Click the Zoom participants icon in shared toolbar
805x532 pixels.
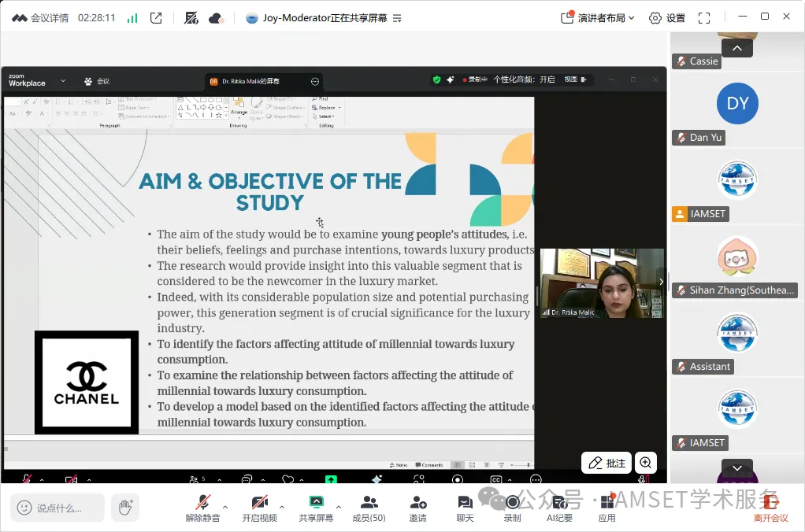click(x=195, y=480)
